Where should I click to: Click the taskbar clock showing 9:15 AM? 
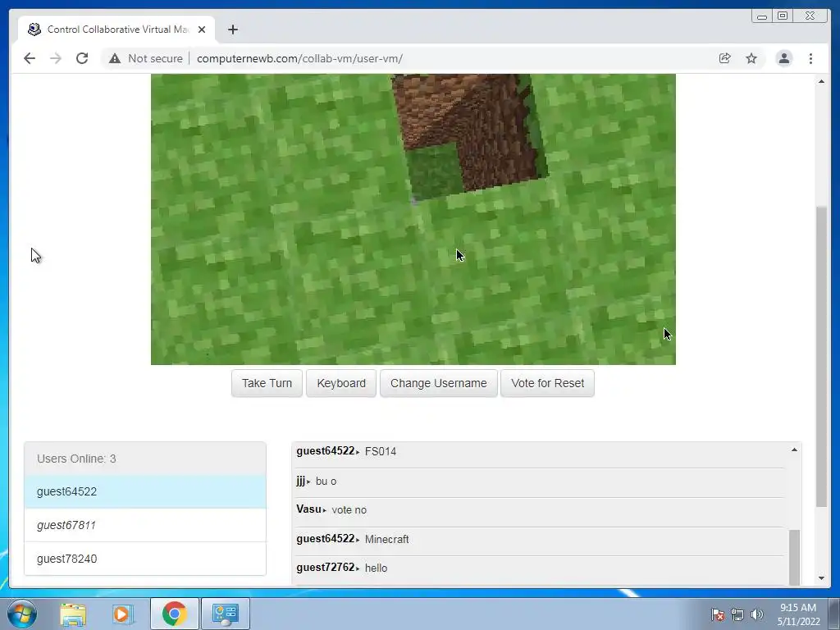pos(798,614)
